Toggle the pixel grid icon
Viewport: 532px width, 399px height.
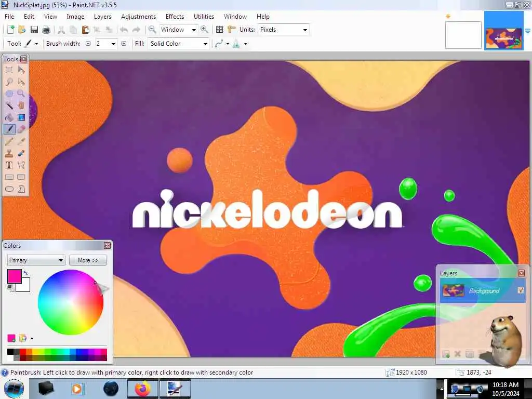coord(220,30)
